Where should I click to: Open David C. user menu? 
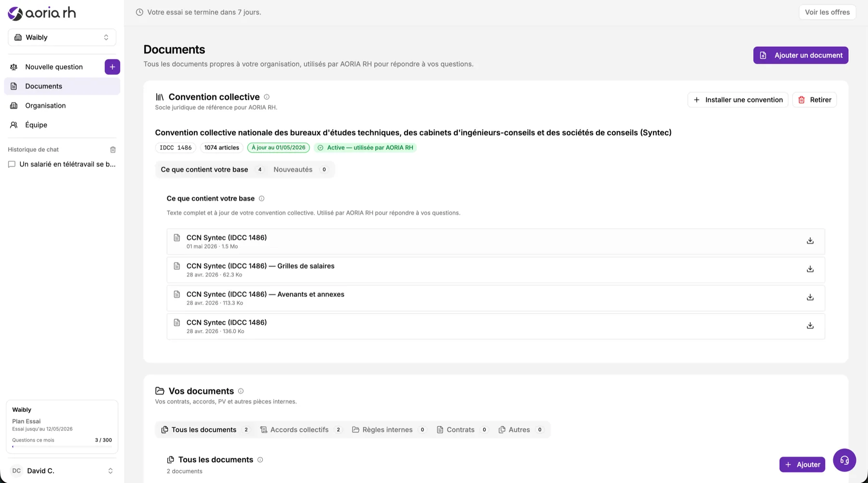(62, 471)
